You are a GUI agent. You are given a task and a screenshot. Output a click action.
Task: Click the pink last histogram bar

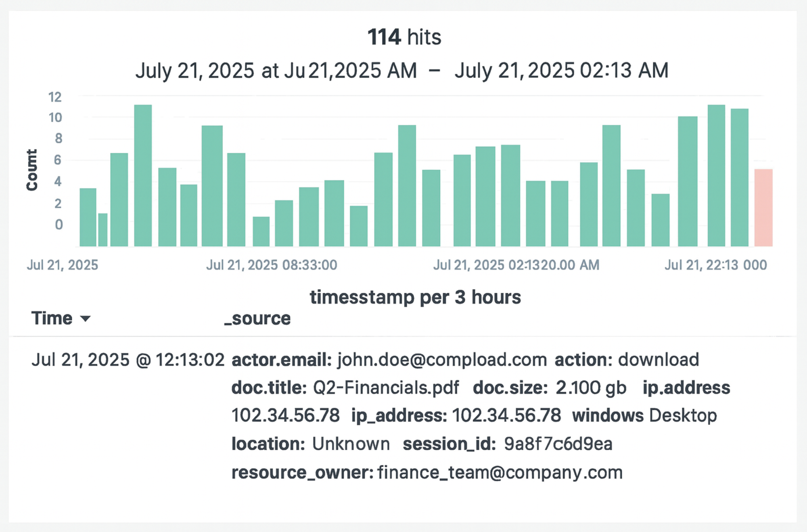point(763,208)
